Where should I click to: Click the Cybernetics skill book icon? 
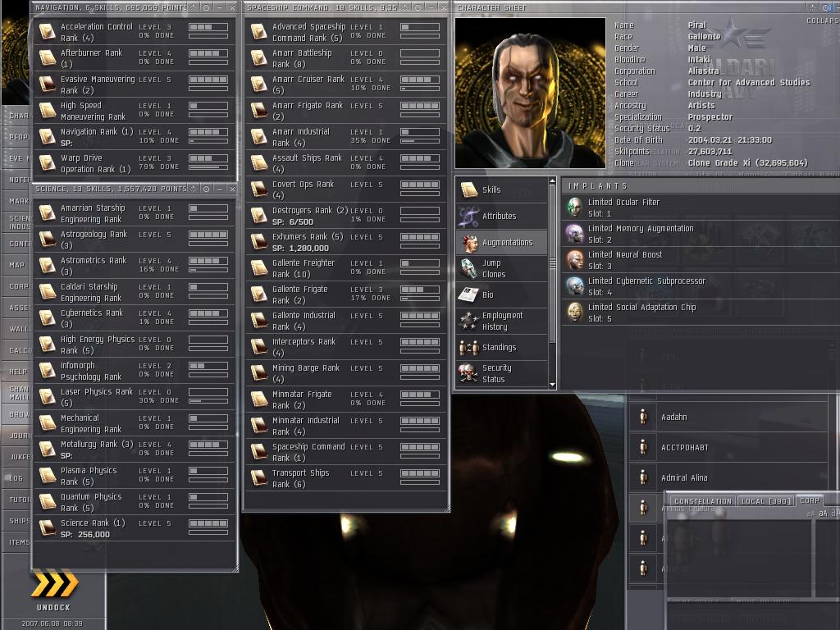tap(48, 318)
